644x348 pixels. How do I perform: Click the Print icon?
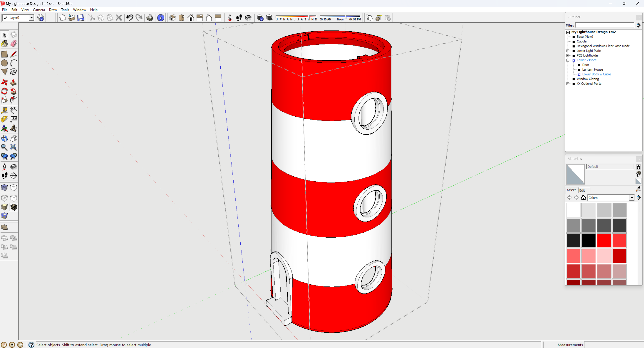150,18
